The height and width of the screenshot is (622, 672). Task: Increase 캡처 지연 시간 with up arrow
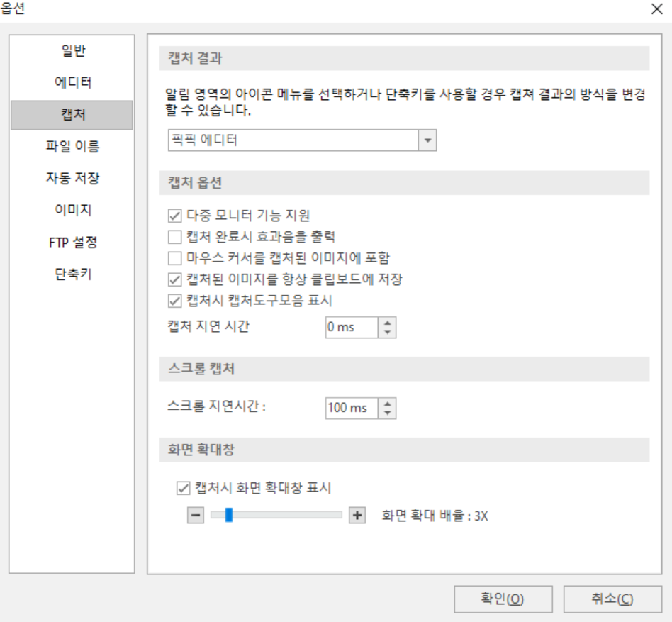(388, 323)
